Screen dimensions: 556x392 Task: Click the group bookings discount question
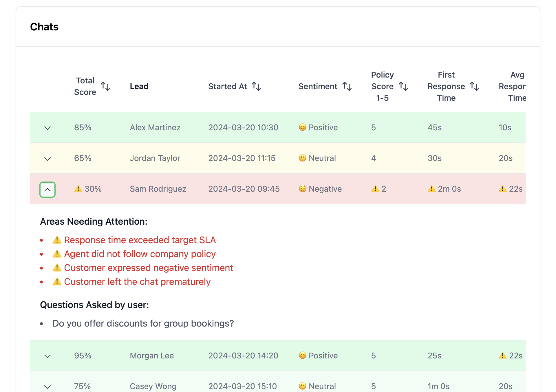pos(143,323)
